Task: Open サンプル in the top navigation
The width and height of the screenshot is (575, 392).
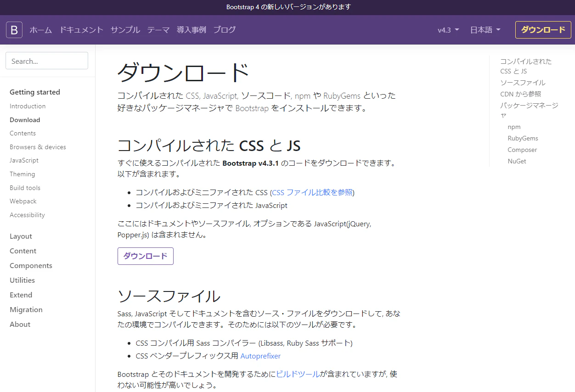Action: (x=125, y=30)
